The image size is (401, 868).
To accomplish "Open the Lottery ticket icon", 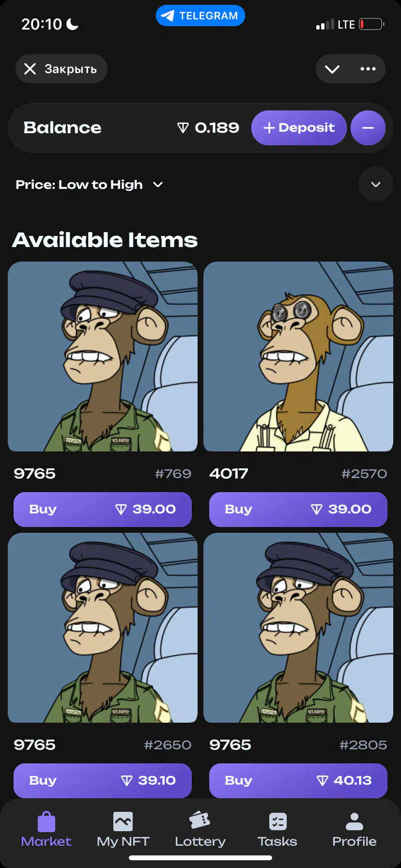I will click(x=200, y=821).
